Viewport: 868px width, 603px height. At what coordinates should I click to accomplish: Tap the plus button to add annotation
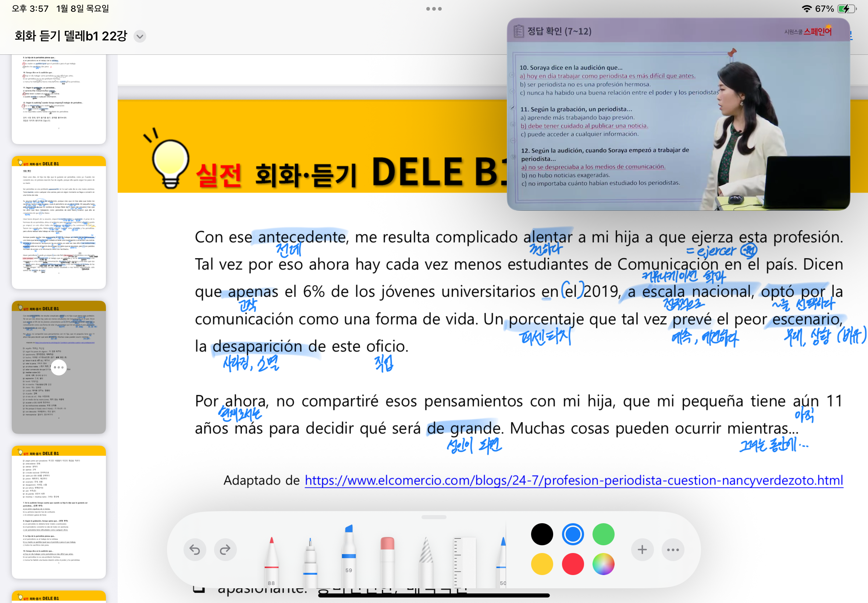coord(642,549)
